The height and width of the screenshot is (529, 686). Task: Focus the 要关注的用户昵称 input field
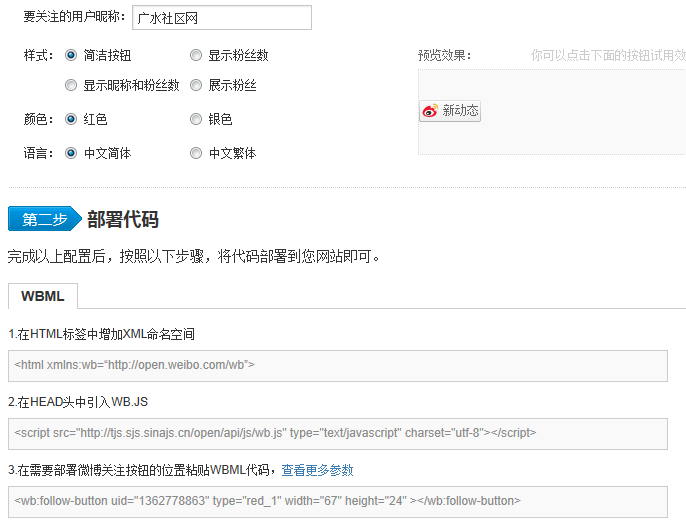pyautogui.click(x=222, y=18)
